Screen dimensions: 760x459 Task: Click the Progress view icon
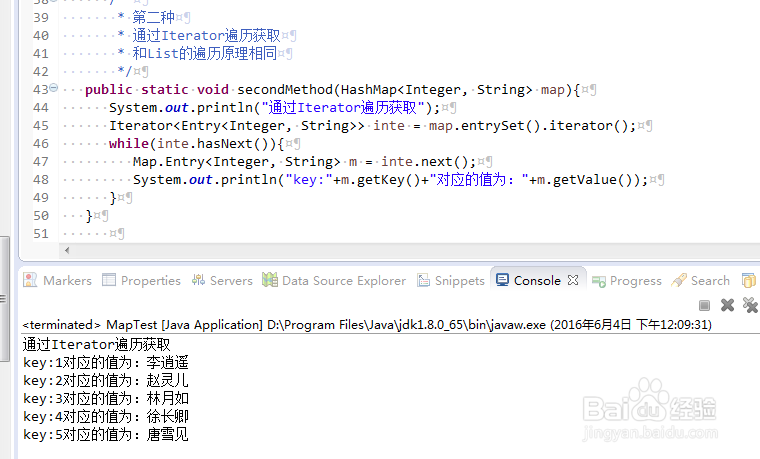coord(598,281)
